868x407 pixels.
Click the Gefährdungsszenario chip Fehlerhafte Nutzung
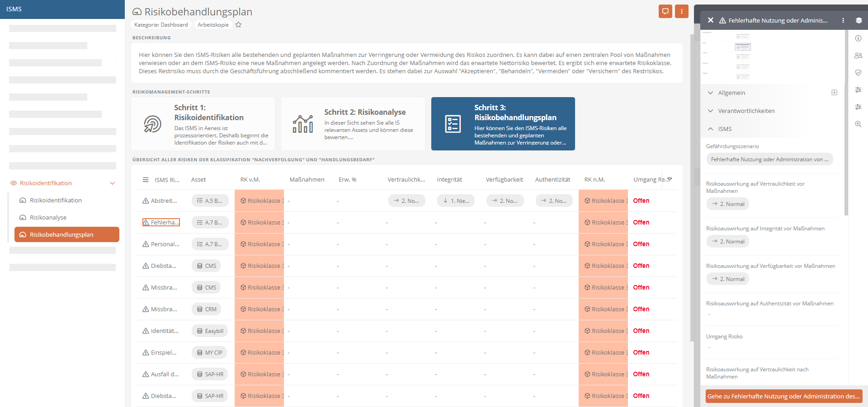[769, 159]
